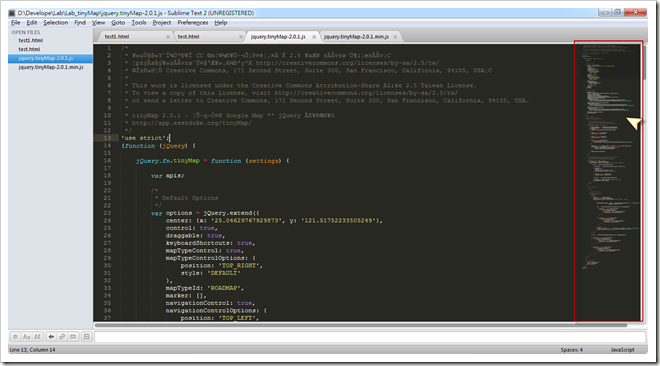Close the jquery.tinyMap-2.0.1.js tab
This screenshot has height=366, width=660.
coord(314,37)
